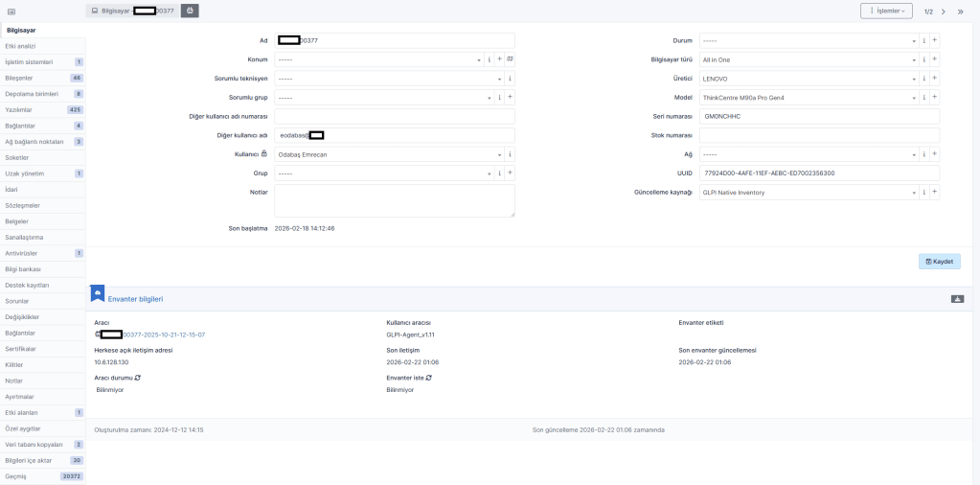The height and width of the screenshot is (485, 980).
Task: Open the map icon next to Konum
Action: click(x=510, y=58)
